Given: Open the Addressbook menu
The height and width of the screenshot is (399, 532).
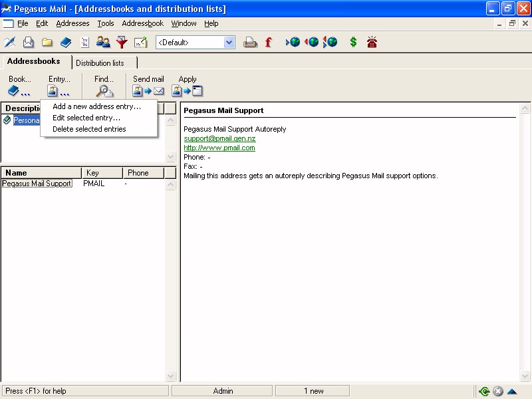Looking at the screenshot, I should (142, 23).
